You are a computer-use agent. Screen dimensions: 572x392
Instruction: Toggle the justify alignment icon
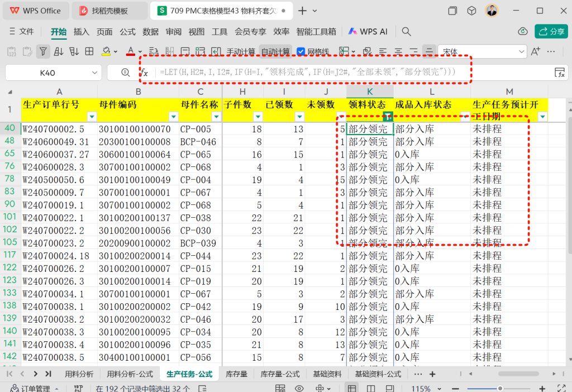pos(430,52)
